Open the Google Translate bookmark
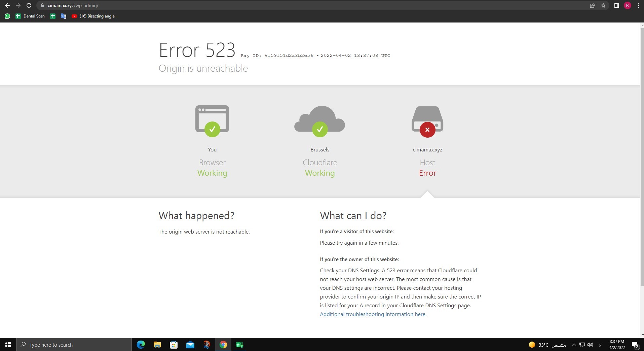 (x=64, y=16)
